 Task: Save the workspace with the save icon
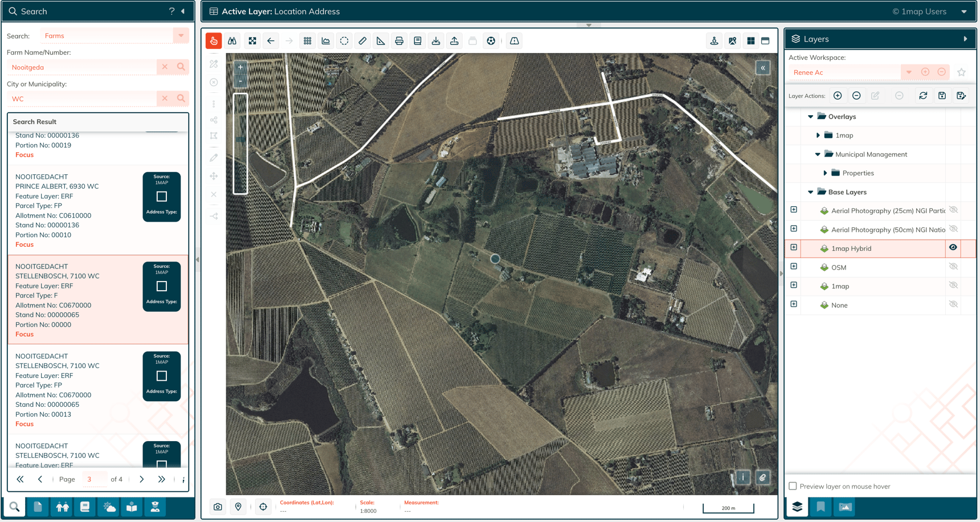point(942,95)
